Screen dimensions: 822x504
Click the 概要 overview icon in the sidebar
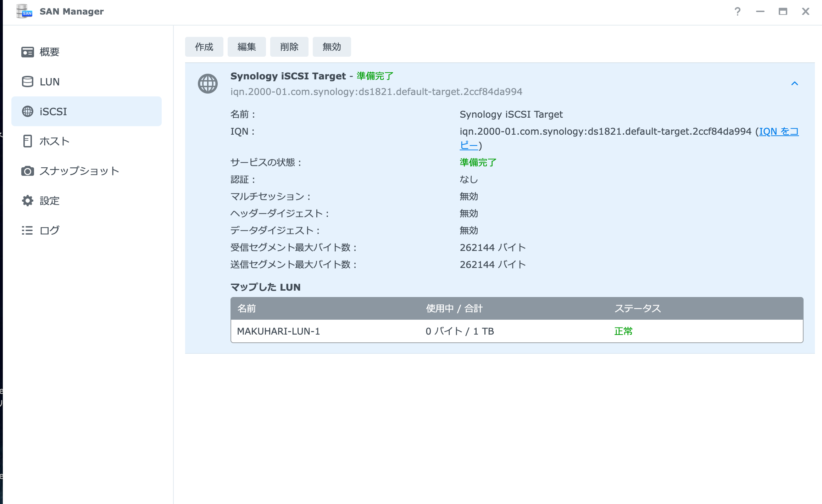pos(27,52)
